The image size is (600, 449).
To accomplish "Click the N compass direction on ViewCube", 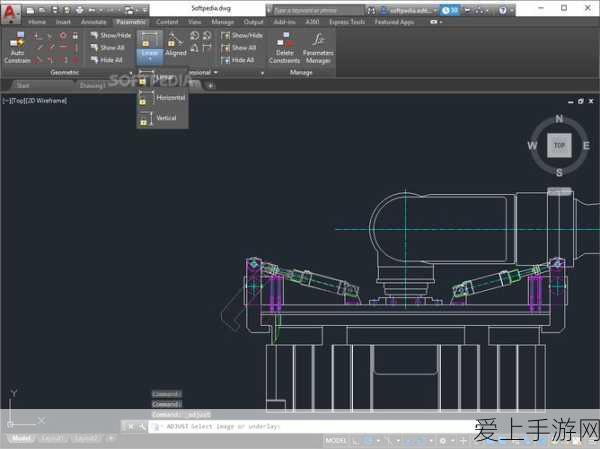I will coord(559,119).
